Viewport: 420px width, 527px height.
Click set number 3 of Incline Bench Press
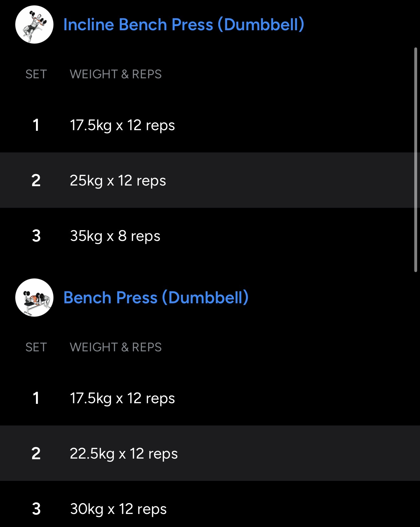click(36, 236)
